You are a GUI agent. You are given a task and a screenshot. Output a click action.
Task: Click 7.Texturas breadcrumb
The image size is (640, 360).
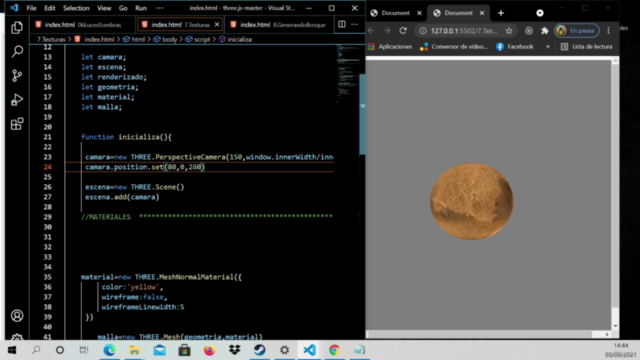[x=51, y=40]
